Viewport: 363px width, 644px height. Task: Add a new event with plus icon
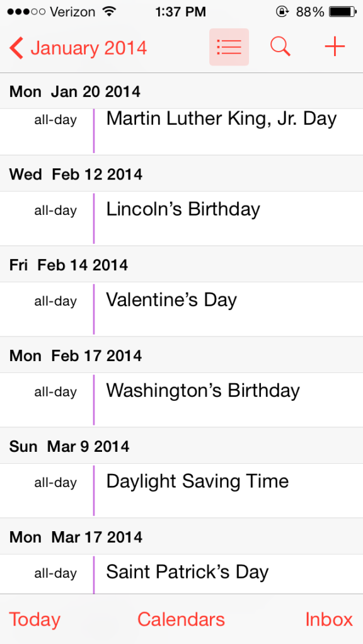tap(335, 47)
